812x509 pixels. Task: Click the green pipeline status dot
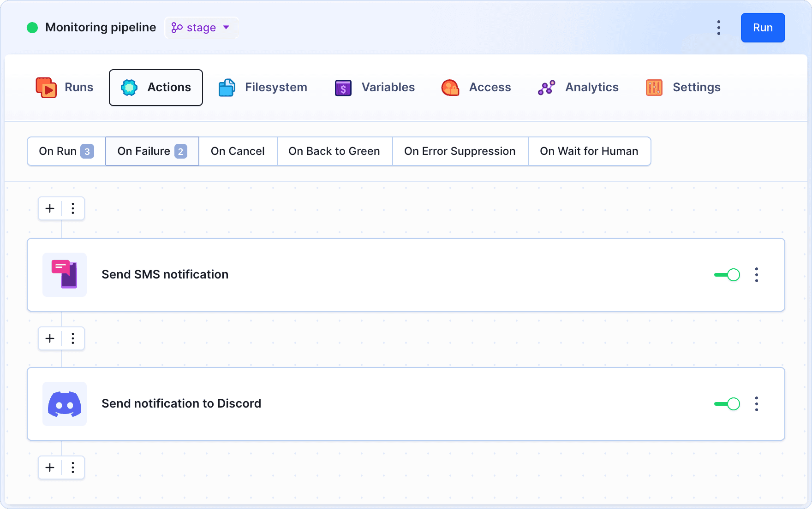32,27
